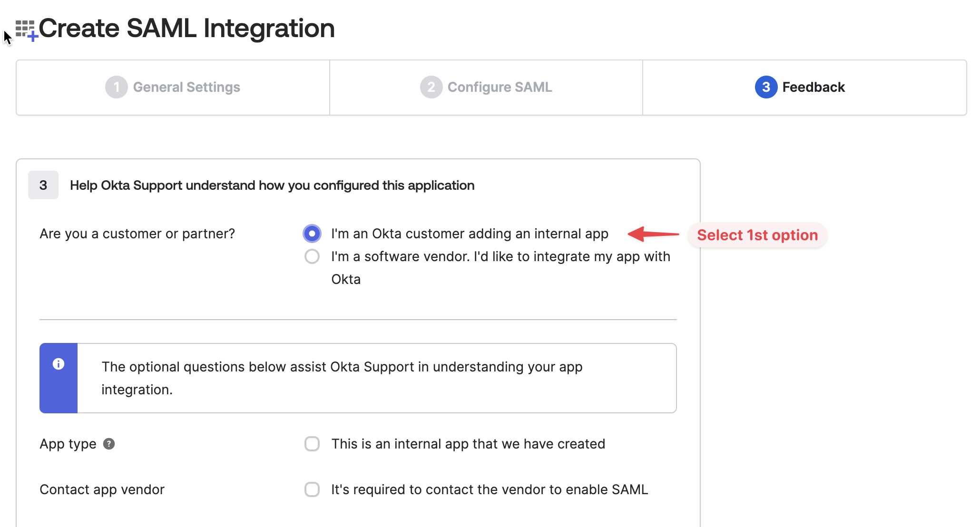Click 'Help Okta Support understand' section heading

click(x=272, y=185)
